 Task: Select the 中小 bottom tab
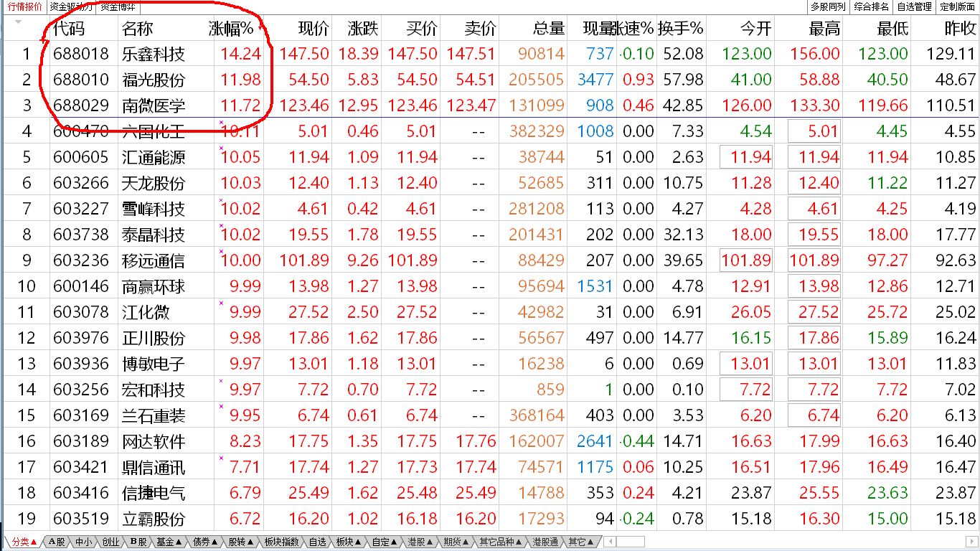click(83, 542)
